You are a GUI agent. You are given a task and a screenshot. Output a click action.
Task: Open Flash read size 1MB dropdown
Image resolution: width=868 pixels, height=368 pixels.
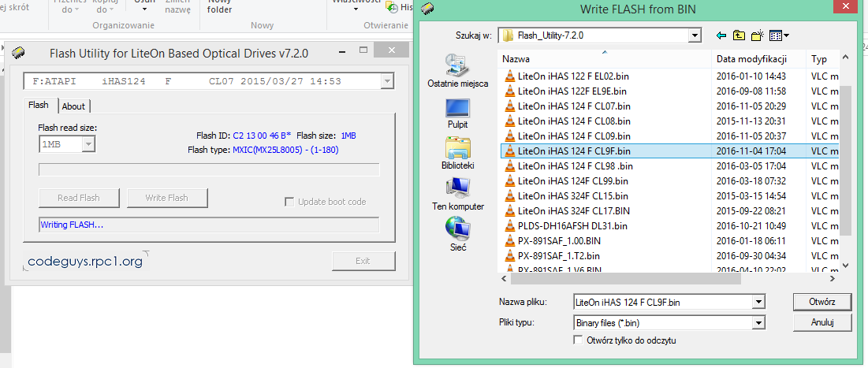(x=88, y=144)
